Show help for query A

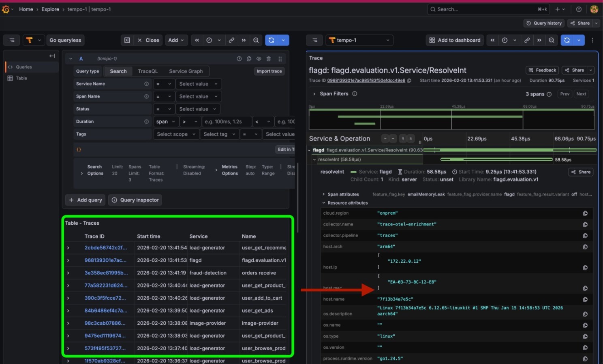239,59
